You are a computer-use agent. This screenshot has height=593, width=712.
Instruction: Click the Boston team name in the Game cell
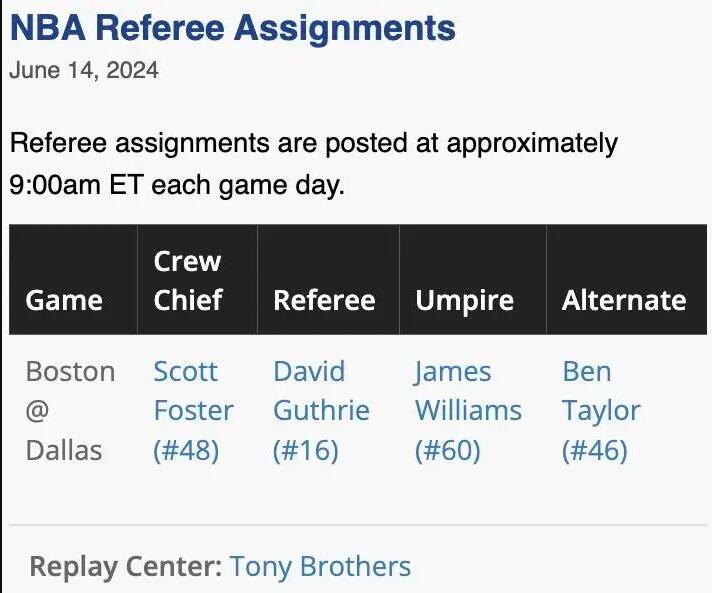[x=70, y=371]
